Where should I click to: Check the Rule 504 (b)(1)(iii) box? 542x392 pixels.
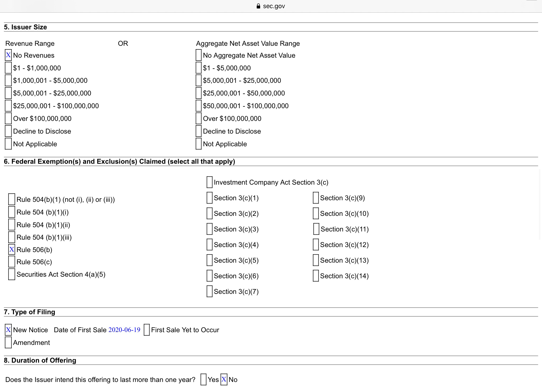pos(12,237)
